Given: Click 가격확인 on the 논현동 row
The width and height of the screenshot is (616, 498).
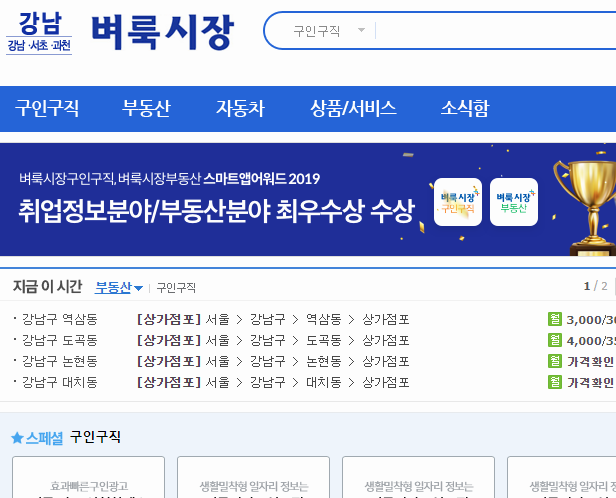Looking at the screenshot, I should point(590,362).
